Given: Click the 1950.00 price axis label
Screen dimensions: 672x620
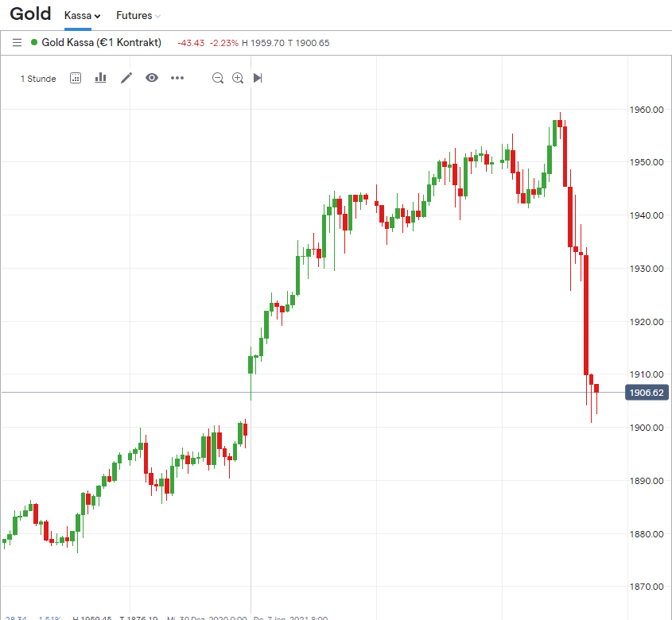Looking at the screenshot, I should [647, 162].
